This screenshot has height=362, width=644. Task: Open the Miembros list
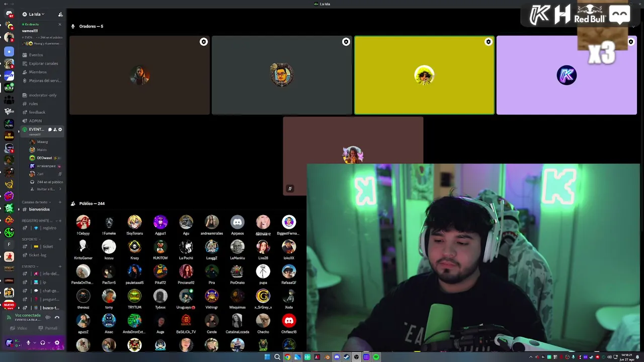(42, 72)
